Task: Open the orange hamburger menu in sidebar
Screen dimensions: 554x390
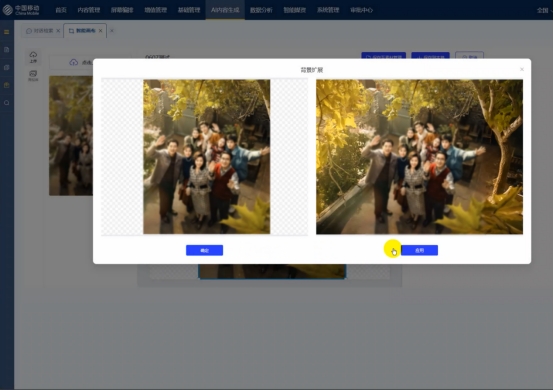Action: [x=7, y=32]
